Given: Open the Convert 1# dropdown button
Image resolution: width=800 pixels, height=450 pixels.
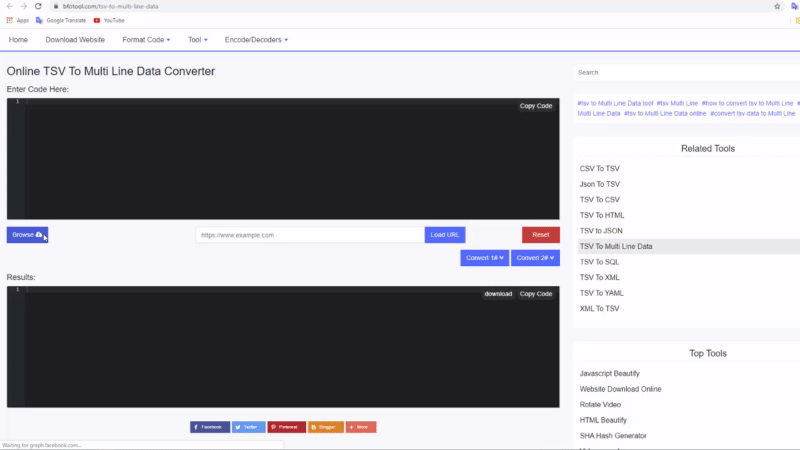Looking at the screenshot, I should click(x=484, y=258).
